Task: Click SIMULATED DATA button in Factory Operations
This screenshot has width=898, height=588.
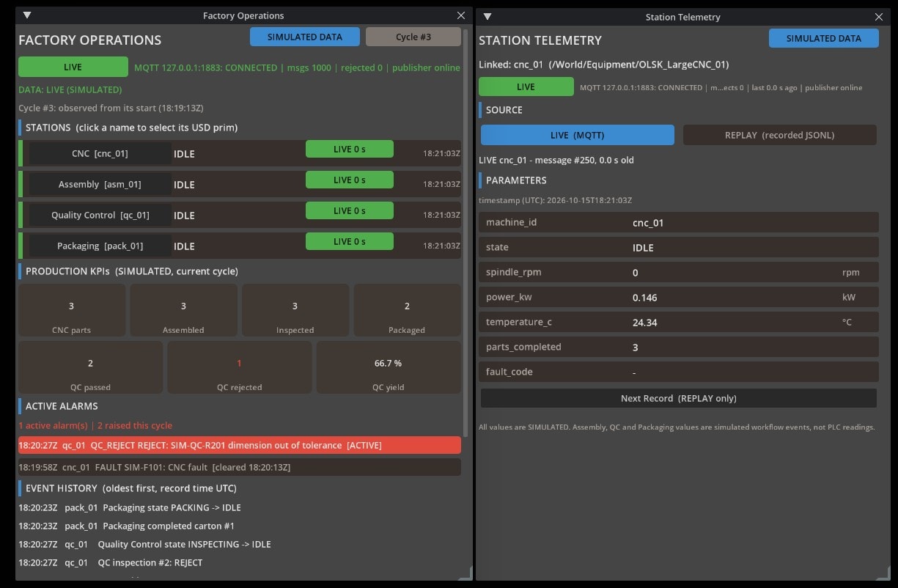Action: 305,37
